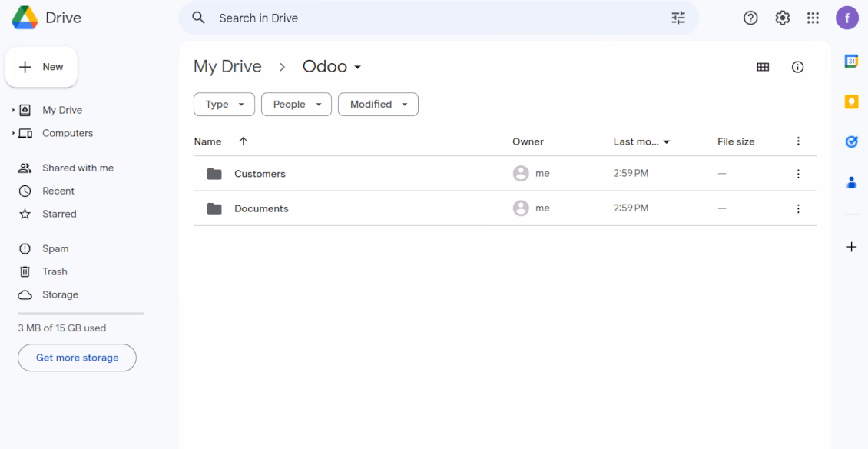Open Computers in sidebar
The height and width of the screenshot is (449, 868).
[68, 133]
